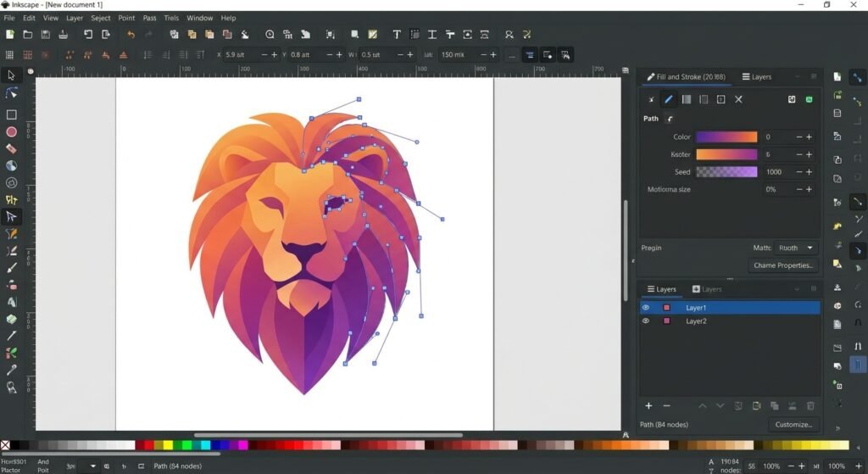Click the horizontal canvas scrollbar
Viewport: 868px width, 474px height.
(328, 435)
